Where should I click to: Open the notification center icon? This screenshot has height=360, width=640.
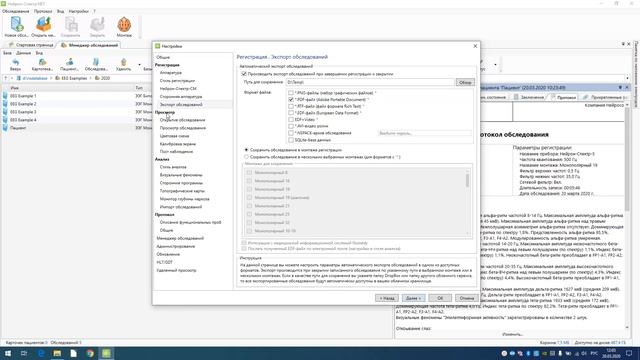629,353
